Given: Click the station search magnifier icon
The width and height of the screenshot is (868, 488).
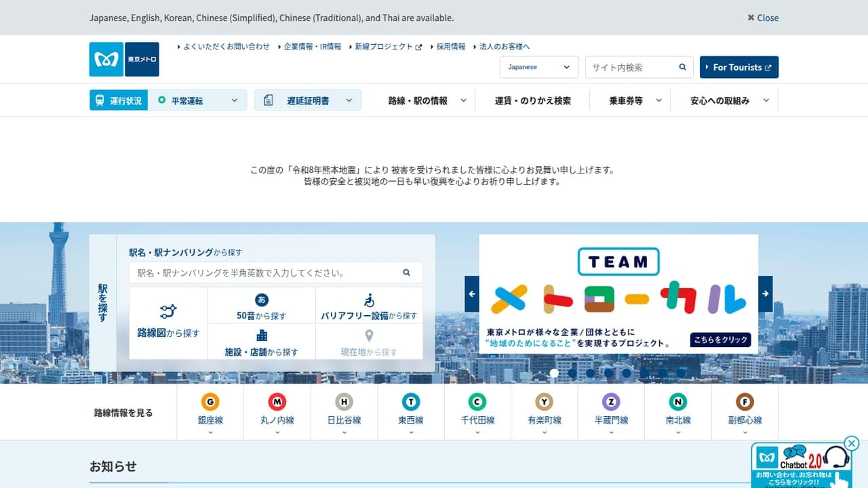Looking at the screenshot, I should click(407, 272).
